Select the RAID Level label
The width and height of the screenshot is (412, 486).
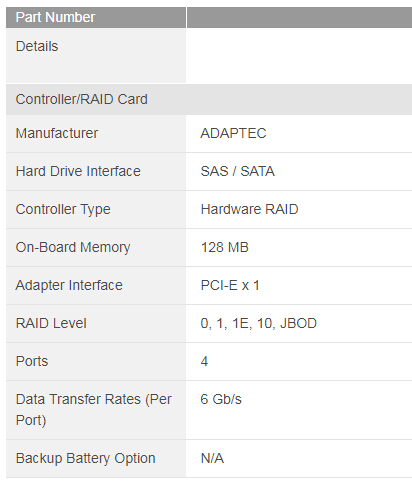click(51, 323)
